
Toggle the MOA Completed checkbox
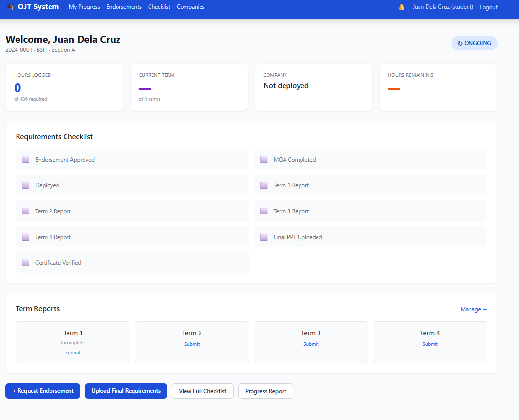(264, 160)
